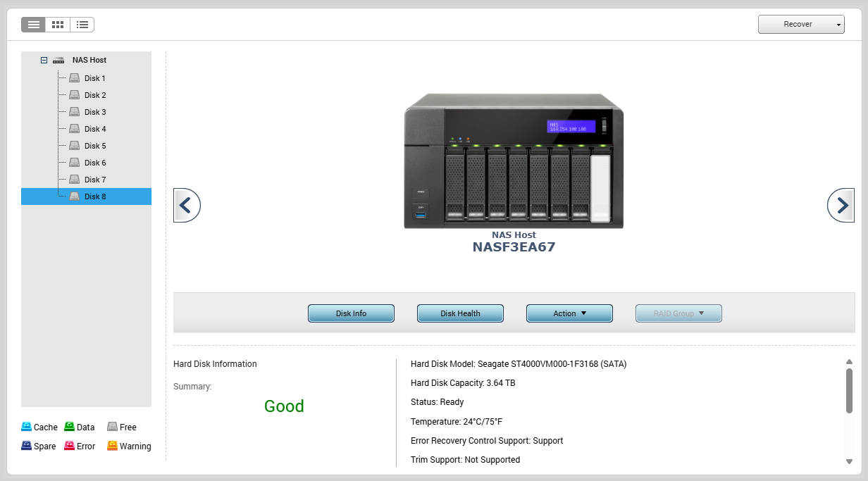868x481 pixels.
Task: Open Disk Health
Action: pyautogui.click(x=460, y=313)
